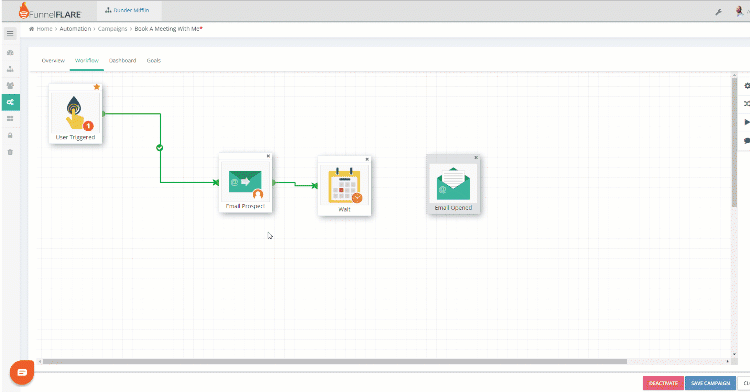750x392 pixels.
Task: Open the gear settings icon on right panel
Action: pyautogui.click(x=747, y=86)
